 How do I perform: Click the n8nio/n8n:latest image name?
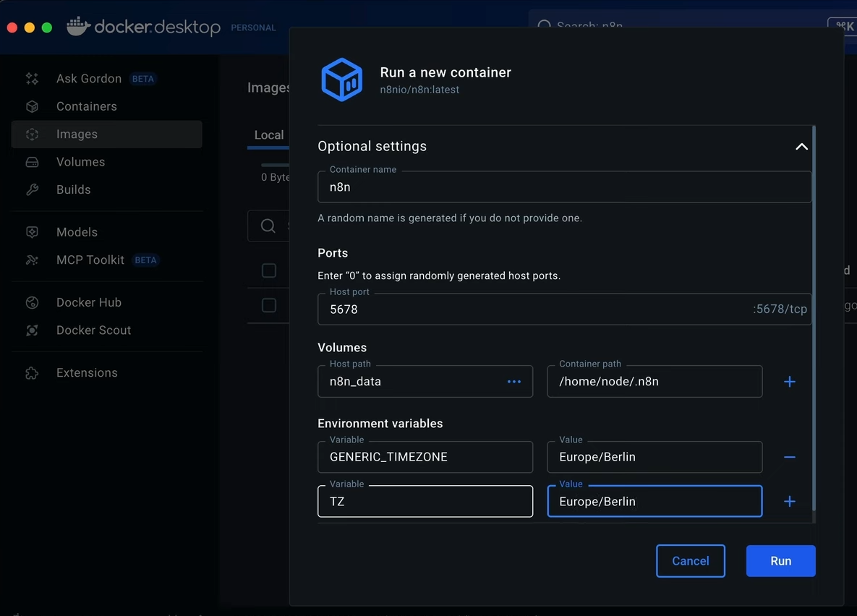pos(419,90)
